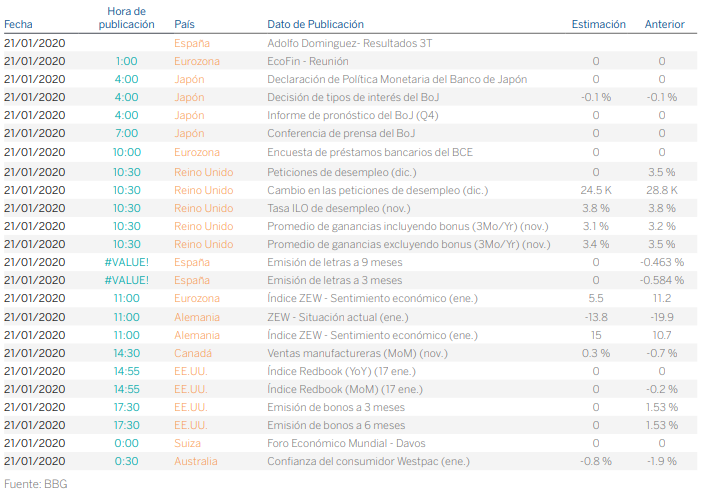The height and width of the screenshot is (500, 704).
Task: Select Confianza del consumidor Westpac (ene.)
Action: 370,461
